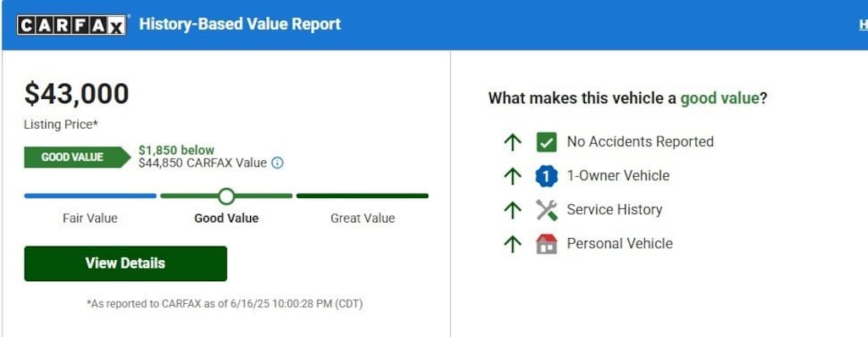Select the Good Value label
The height and width of the screenshot is (337, 868).
click(x=226, y=218)
